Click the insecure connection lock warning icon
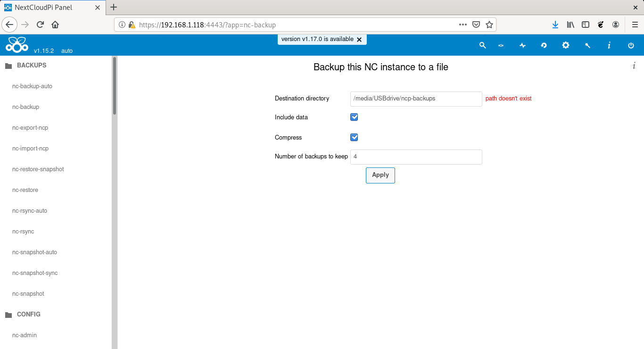 pos(132,25)
